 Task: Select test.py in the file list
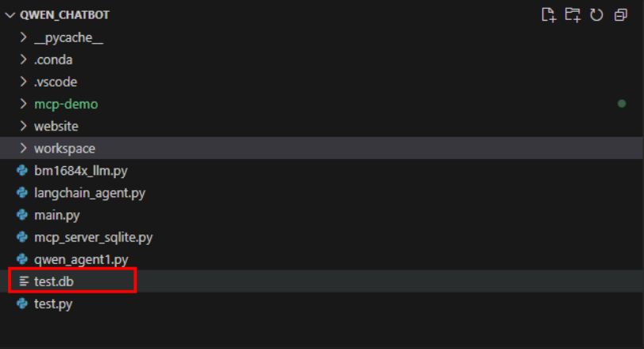[x=53, y=304]
